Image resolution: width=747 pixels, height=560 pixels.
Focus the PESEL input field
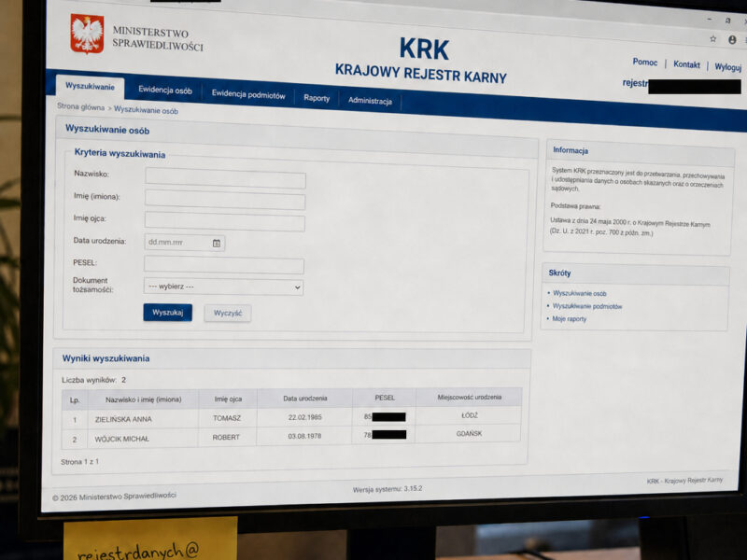coord(224,265)
